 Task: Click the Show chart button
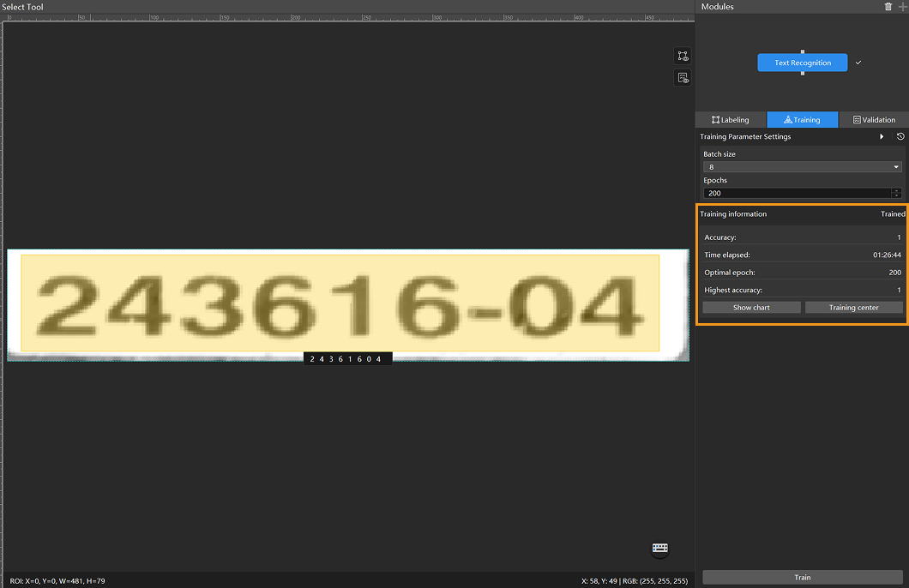pyautogui.click(x=751, y=308)
